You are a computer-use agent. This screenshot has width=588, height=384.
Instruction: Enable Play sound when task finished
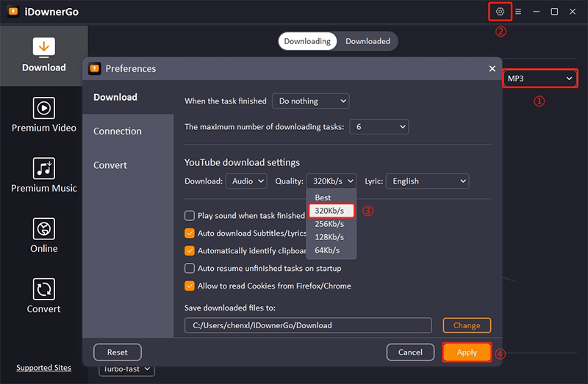click(x=190, y=216)
